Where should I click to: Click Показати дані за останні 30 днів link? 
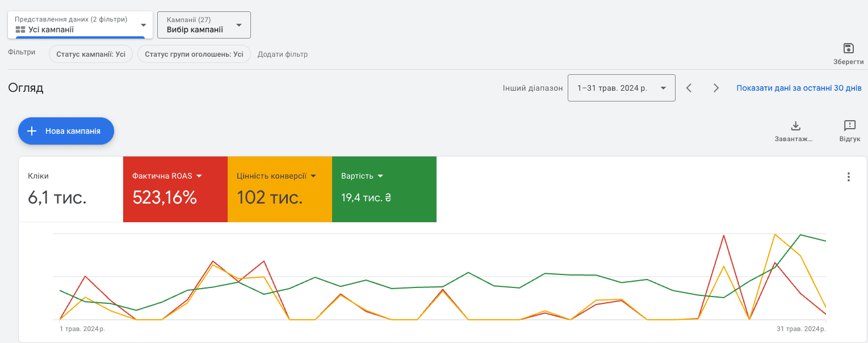[x=799, y=88]
